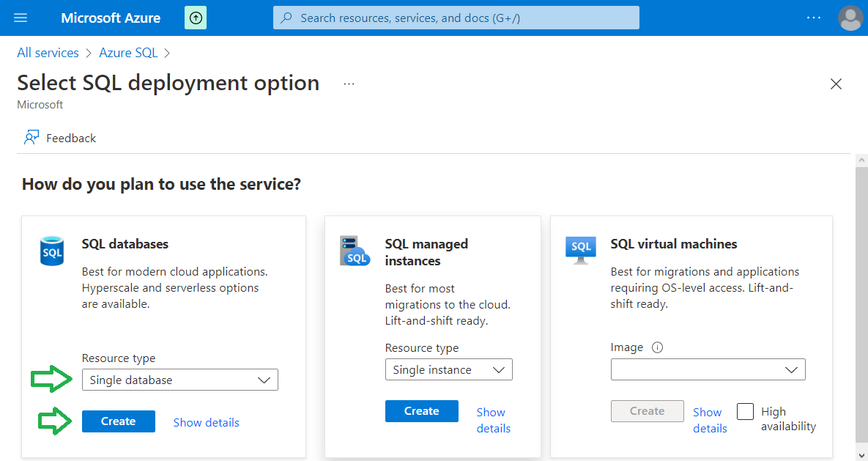
Task: Close the Select SQL deployment option blade
Action: [836, 84]
